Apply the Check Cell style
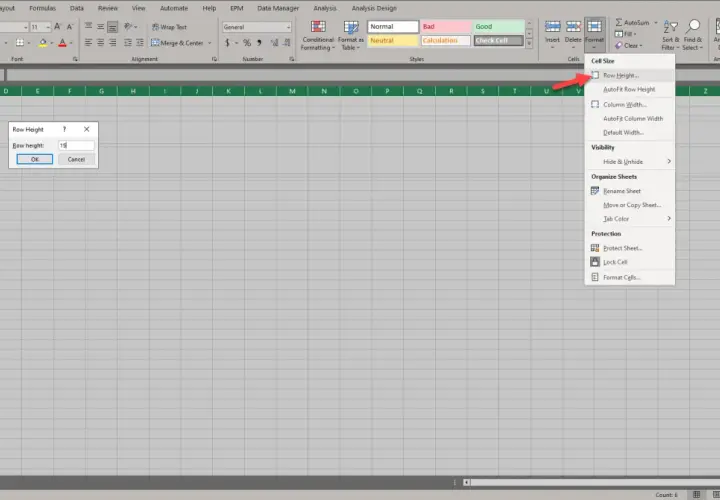The image size is (720, 500). click(x=499, y=41)
